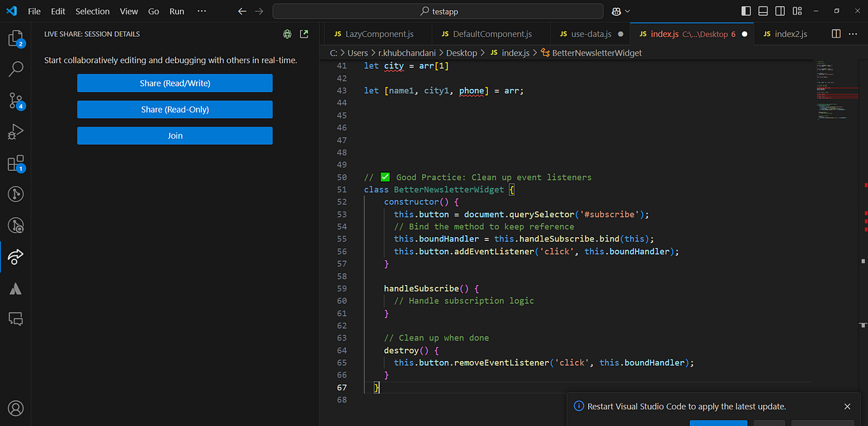The width and height of the screenshot is (868, 426).
Task: Open the Explorer view in activity bar
Action: point(16,38)
